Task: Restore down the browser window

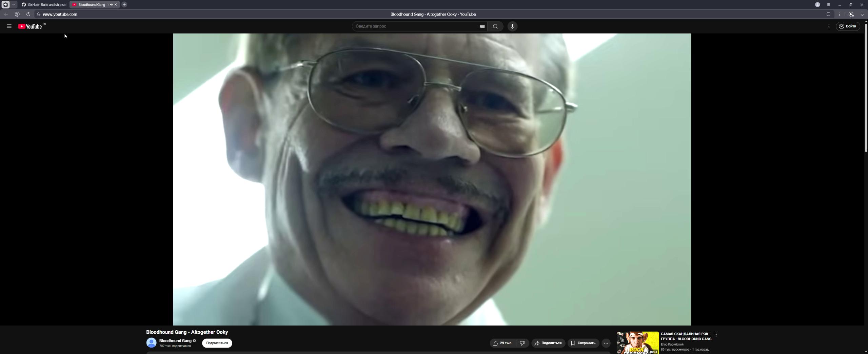Action: coord(851,5)
